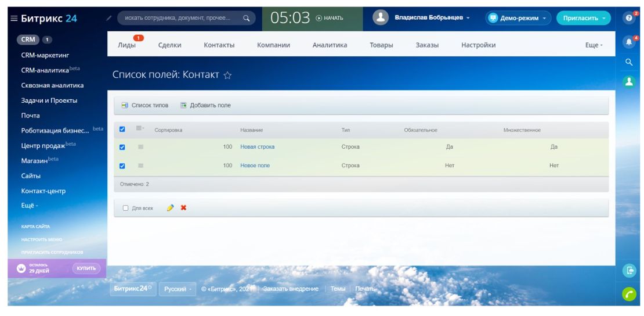The width and height of the screenshot is (644, 316).
Task: Click the search input field at top
Action: tap(179, 18)
